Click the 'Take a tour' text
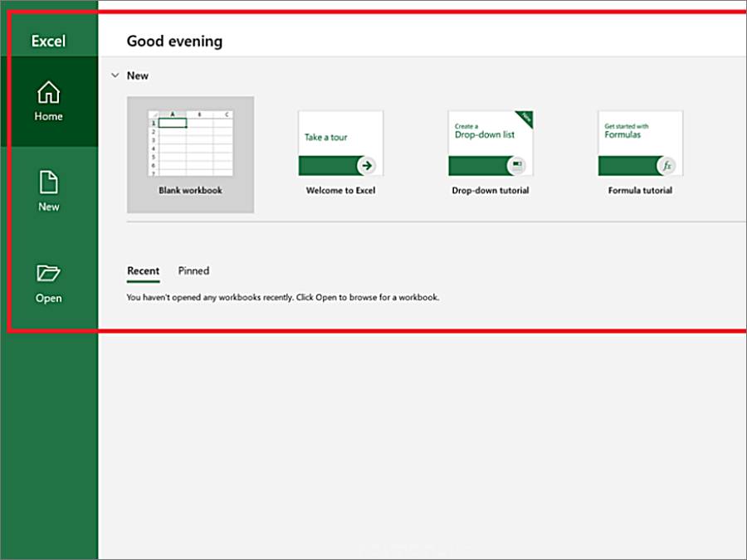 click(326, 137)
